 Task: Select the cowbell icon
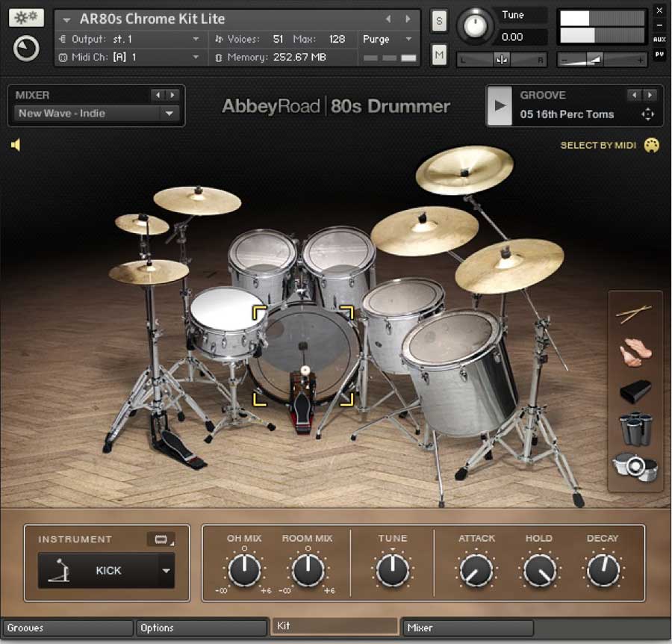pos(635,391)
